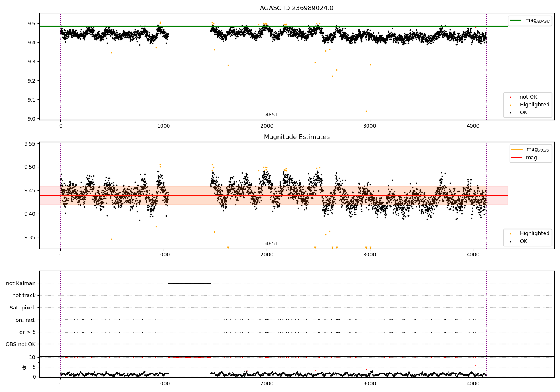Image resolution: width=560 pixels, height=392 pixels.
Task: Click the 'not Kalman' axis label
Action: click(21, 283)
